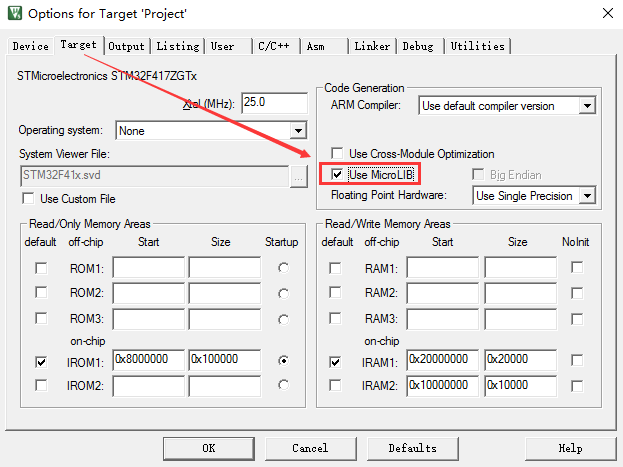The height and width of the screenshot is (467, 623).
Task: Restore settings with the Defaults button
Action: tap(413, 449)
